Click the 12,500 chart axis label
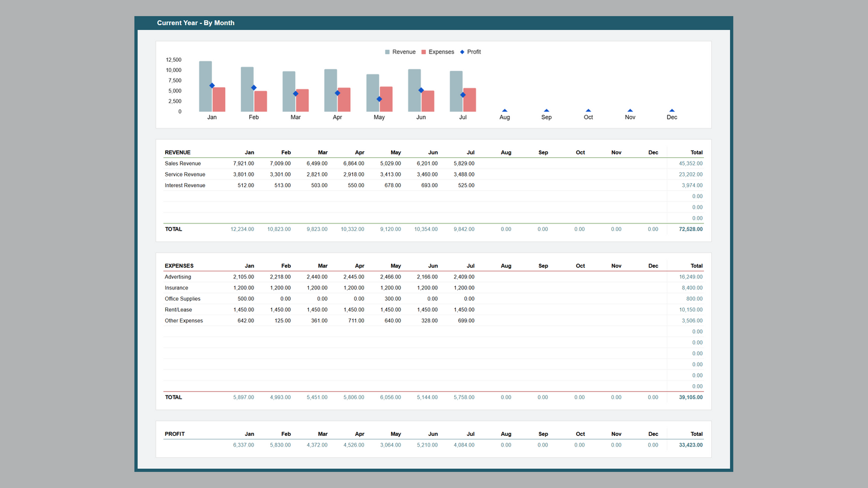868x488 pixels. (174, 60)
